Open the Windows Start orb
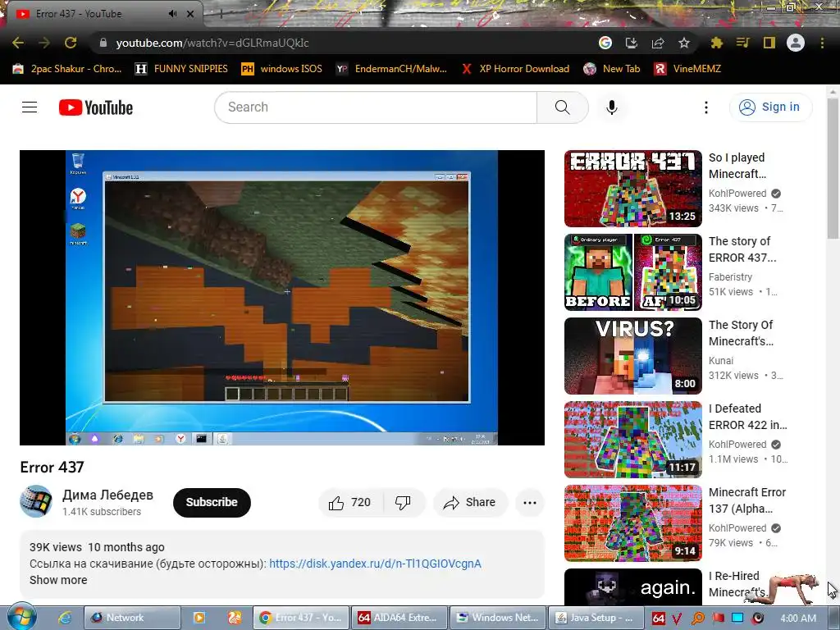The image size is (840, 630). 21,618
